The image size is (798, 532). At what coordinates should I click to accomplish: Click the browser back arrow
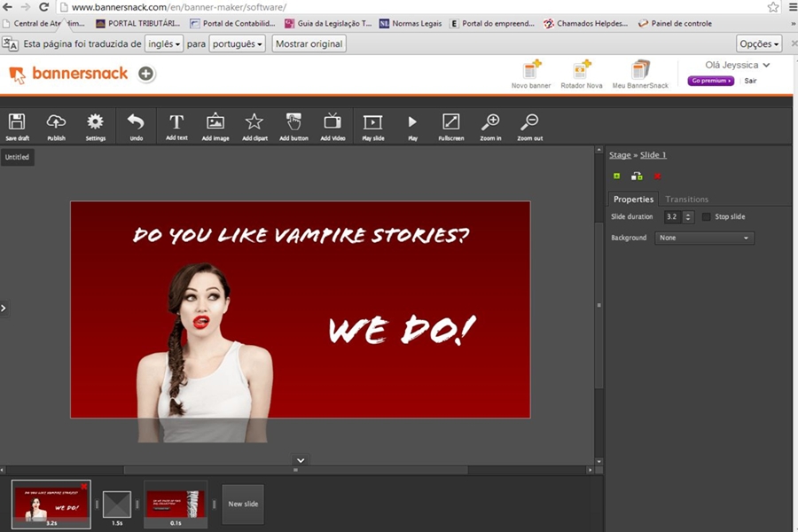[8, 7]
